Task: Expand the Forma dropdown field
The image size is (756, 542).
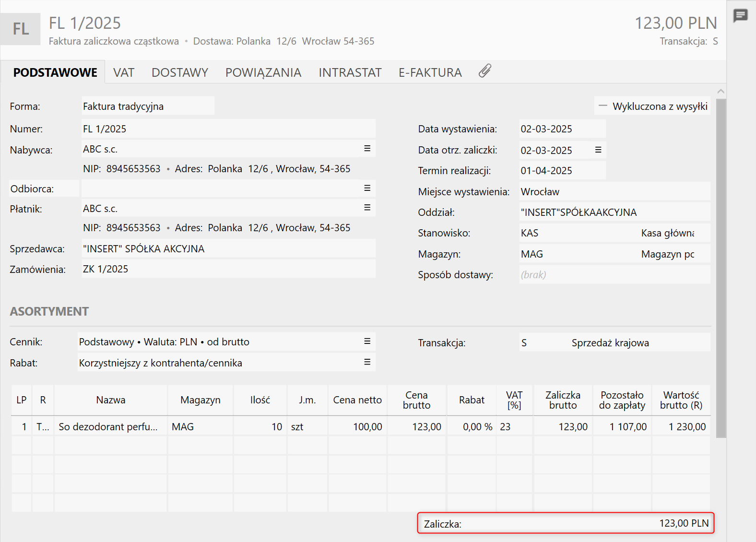Action: click(148, 106)
